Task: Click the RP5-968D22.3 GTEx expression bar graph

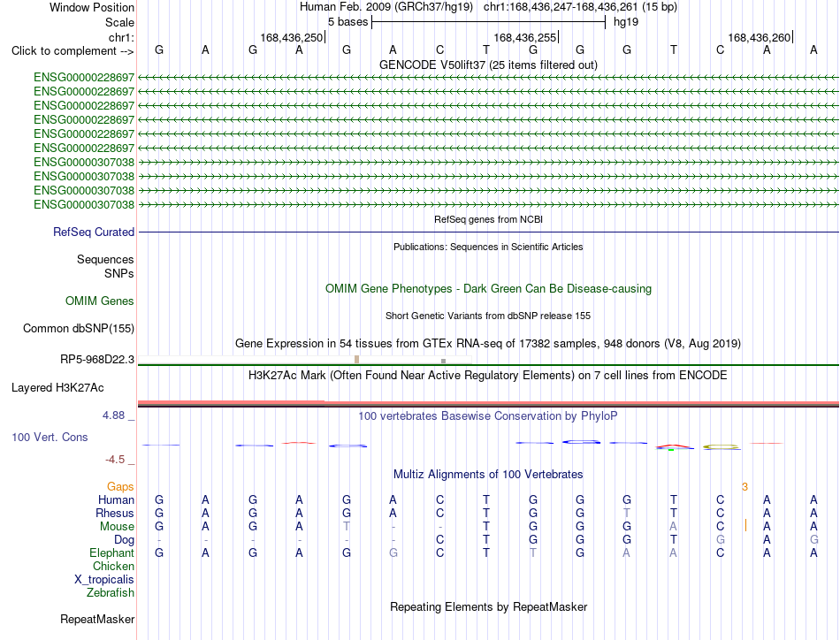Action: [305, 360]
